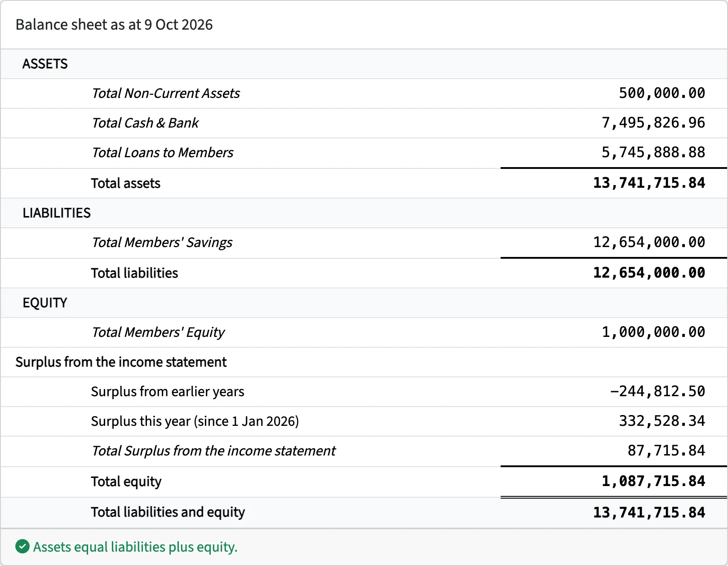Select the 'Total Members' Savings' label
The width and height of the screenshot is (728, 566).
(x=162, y=243)
